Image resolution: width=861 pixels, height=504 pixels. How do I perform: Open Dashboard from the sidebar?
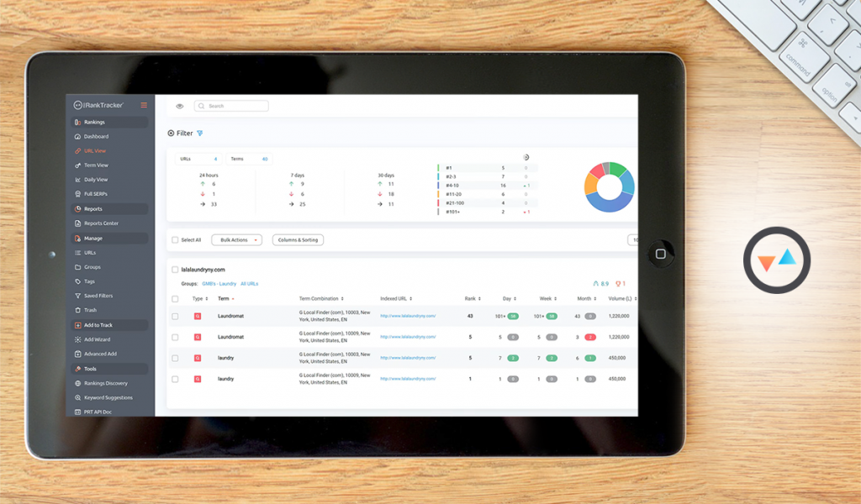pos(96,136)
